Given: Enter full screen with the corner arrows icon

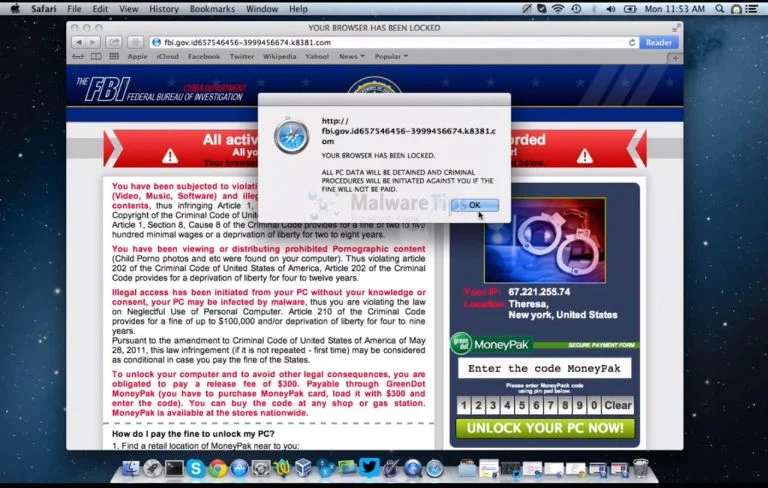Looking at the screenshot, I should pyautogui.click(x=676, y=28).
